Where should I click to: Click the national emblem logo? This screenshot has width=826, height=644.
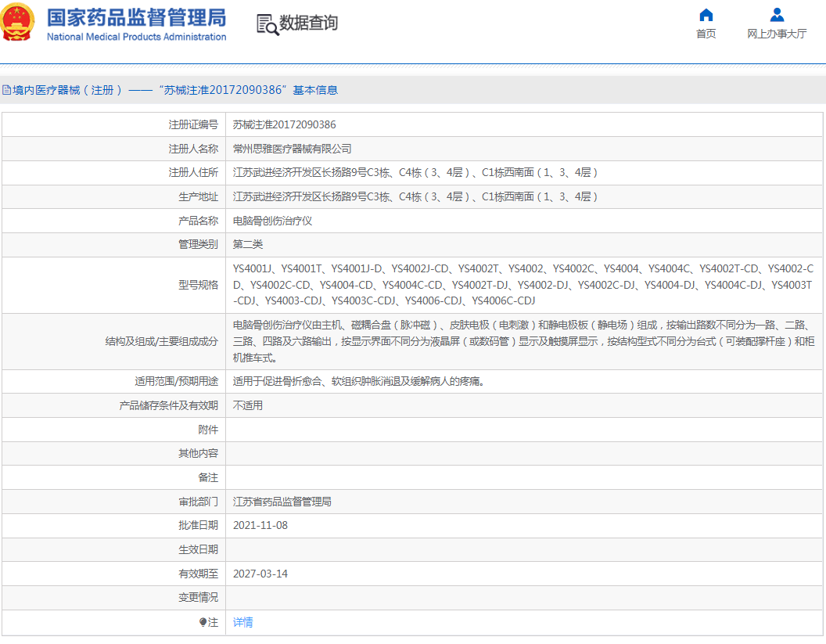coord(19,23)
